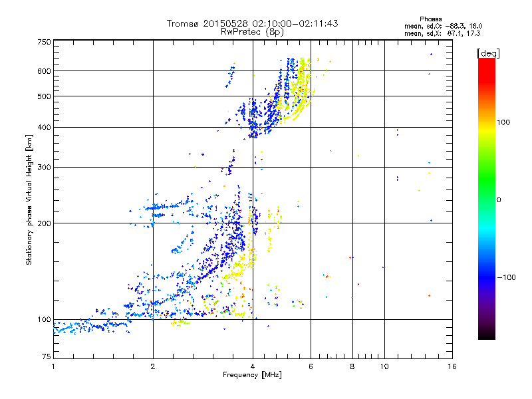Click the y-axis '75' tick label
532x399 pixels.
(x=47, y=356)
